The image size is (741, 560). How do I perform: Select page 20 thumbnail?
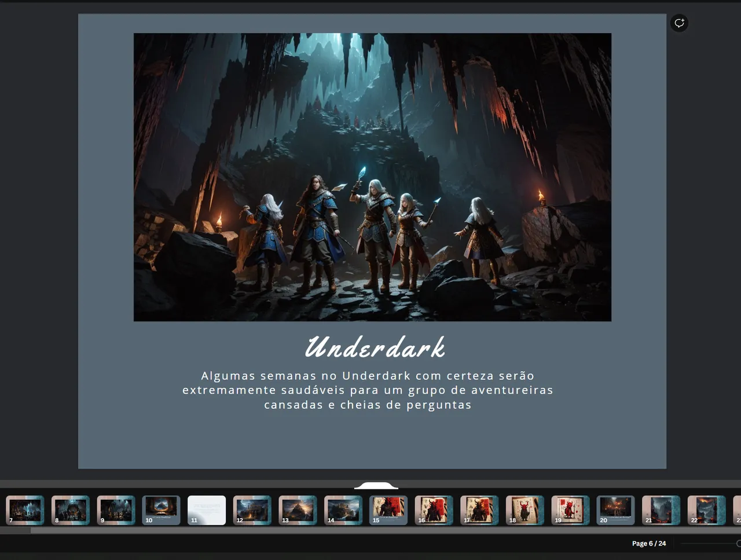click(x=616, y=510)
